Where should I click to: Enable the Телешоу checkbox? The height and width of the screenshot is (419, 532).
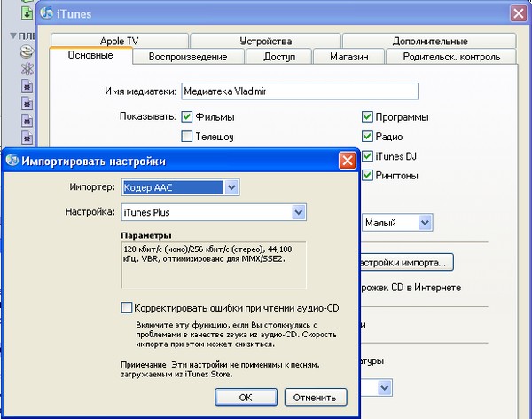pos(187,137)
